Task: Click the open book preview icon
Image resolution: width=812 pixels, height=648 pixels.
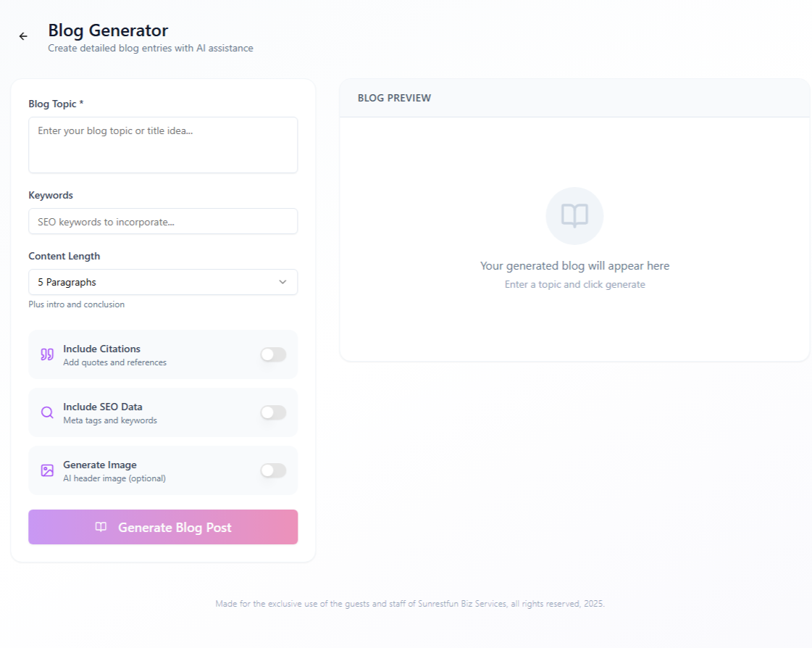Action: pyautogui.click(x=574, y=216)
